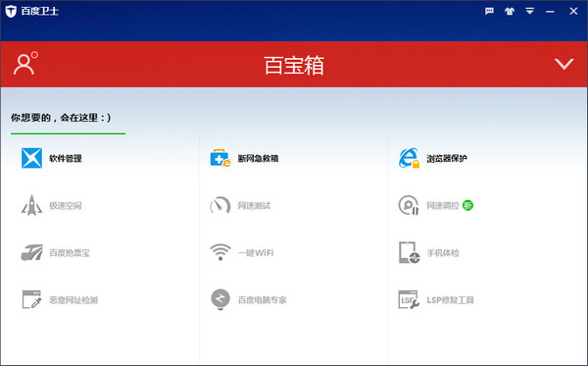The image size is (588, 366).
Task: Minimize the 百度卫士 window
Action: (550, 12)
